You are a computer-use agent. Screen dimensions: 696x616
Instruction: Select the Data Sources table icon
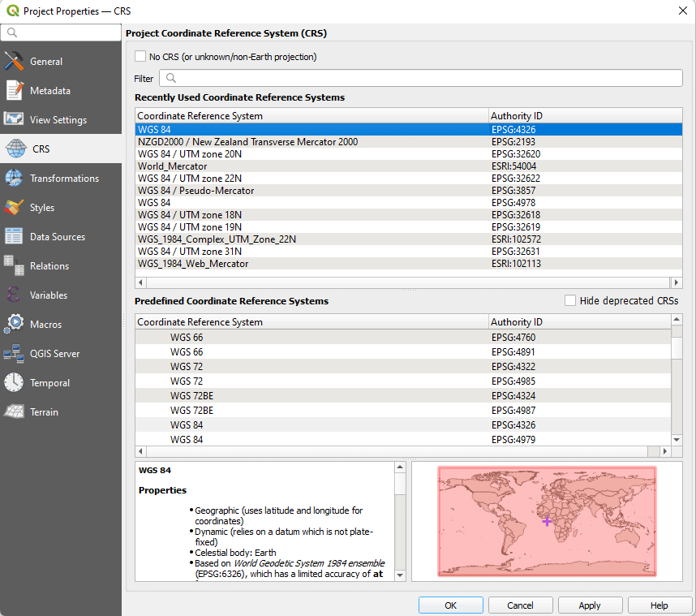(14, 237)
